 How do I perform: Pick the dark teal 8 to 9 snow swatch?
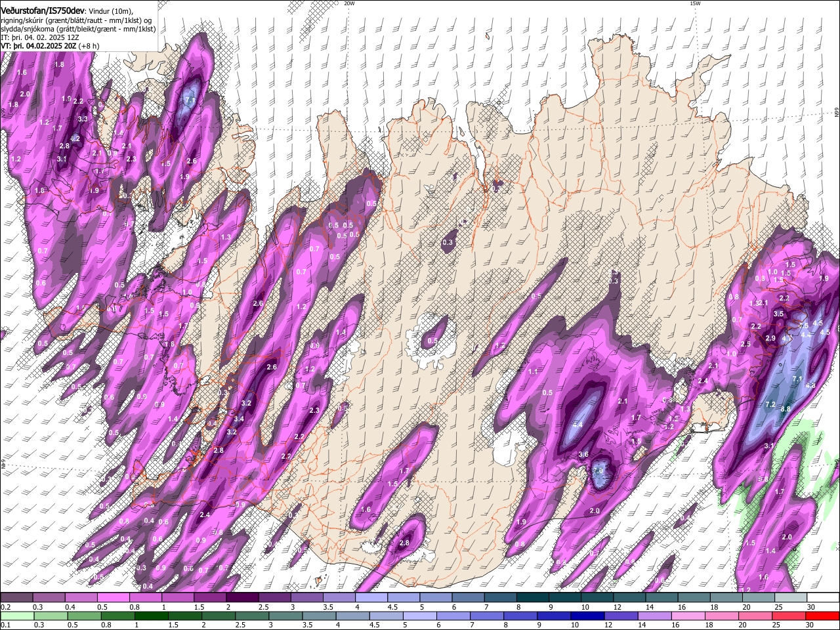pyautogui.click(x=532, y=597)
